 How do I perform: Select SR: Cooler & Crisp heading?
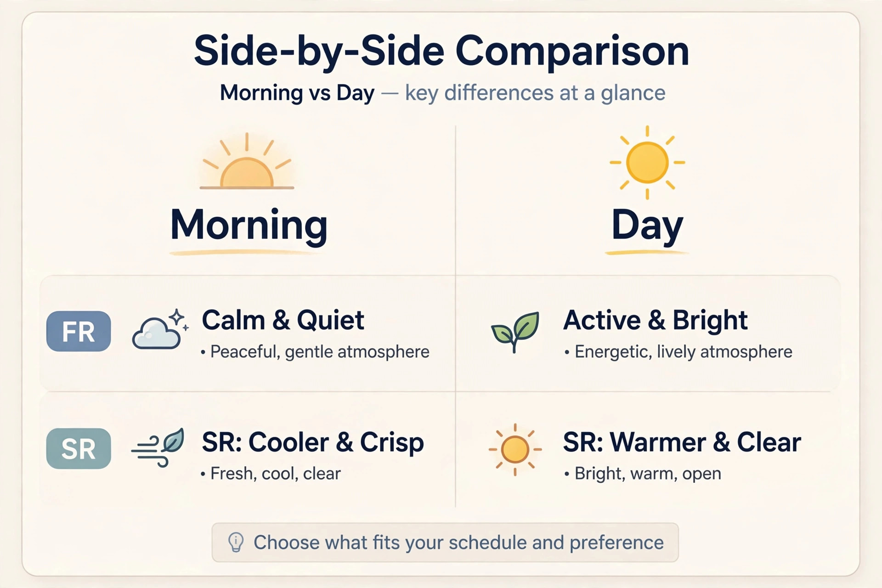pos(313,442)
